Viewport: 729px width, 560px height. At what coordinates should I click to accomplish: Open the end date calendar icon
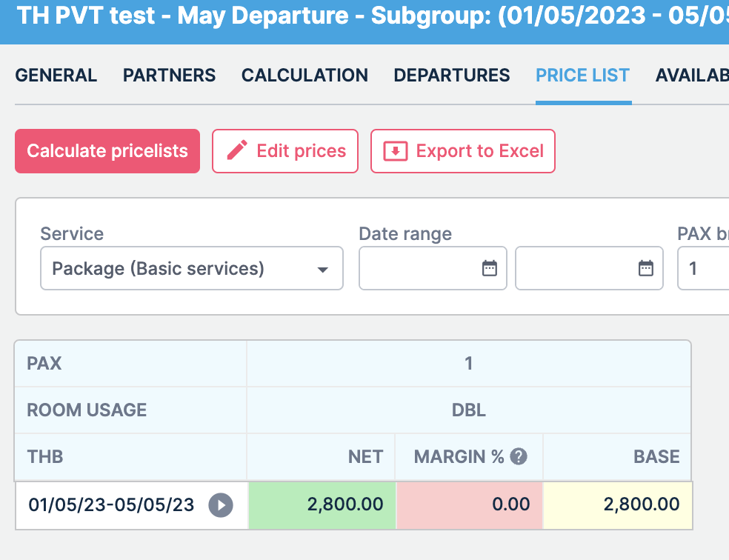[x=646, y=268]
